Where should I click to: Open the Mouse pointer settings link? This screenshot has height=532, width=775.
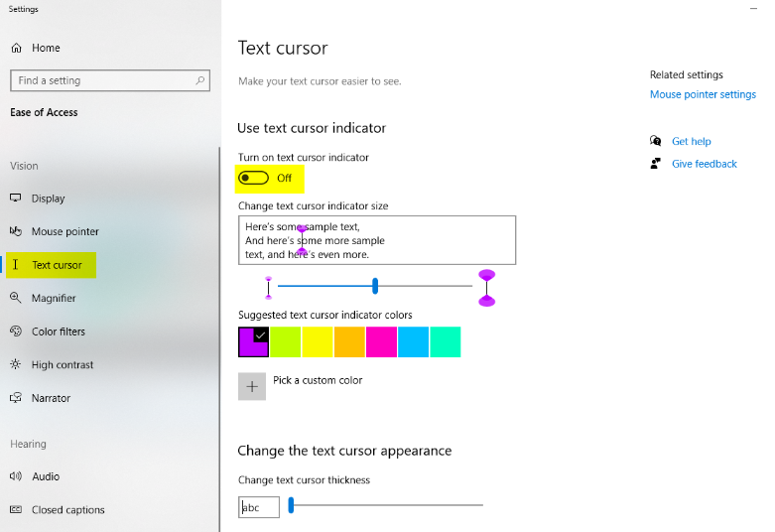tap(703, 94)
